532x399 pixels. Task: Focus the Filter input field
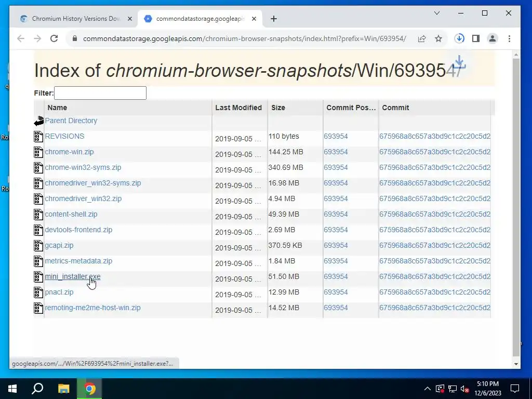pos(100,93)
